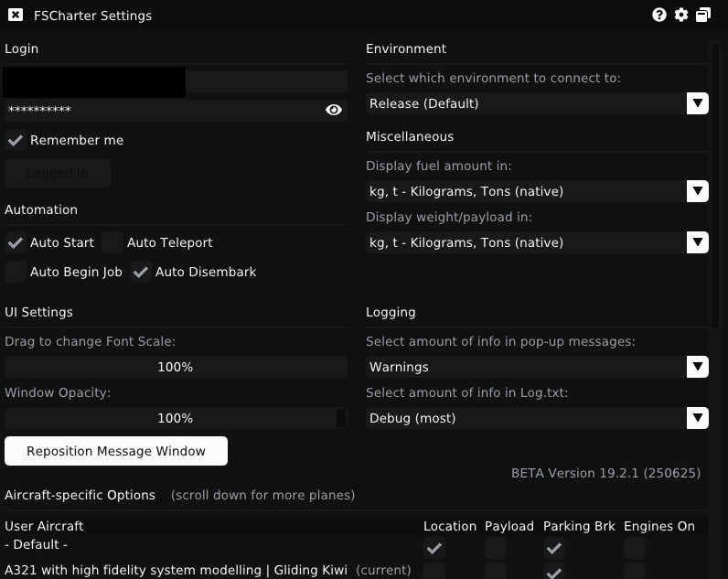Viewport: 728px width, 579px height.
Task: Toggle the Remember me checkbox
Action: tap(16, 140)
